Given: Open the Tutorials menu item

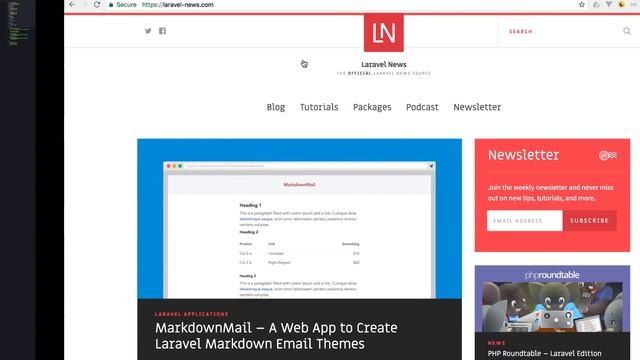Looking at the screenshot, I should coord(319,107).
